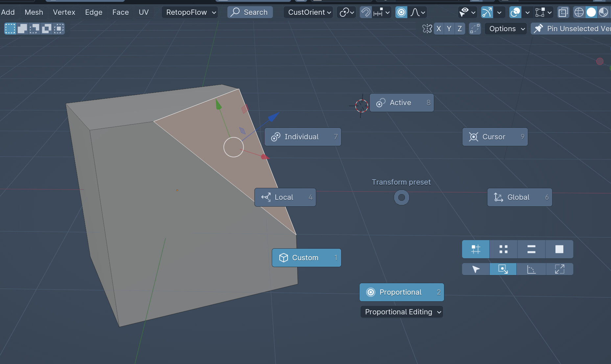Select the new box selection mode icon
The image size is (611, 364).
click(10, 29)
